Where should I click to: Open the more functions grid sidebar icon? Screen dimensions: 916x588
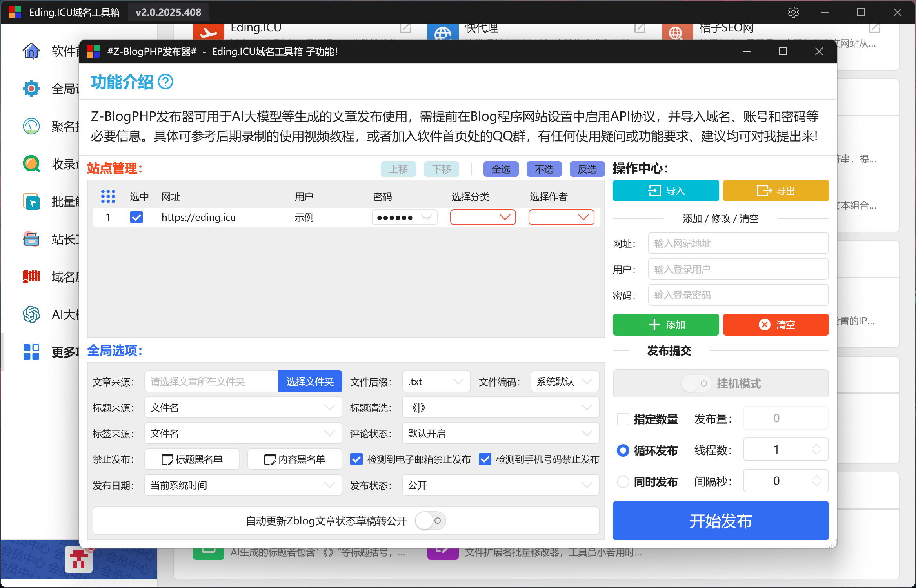[x=31, y=352]
